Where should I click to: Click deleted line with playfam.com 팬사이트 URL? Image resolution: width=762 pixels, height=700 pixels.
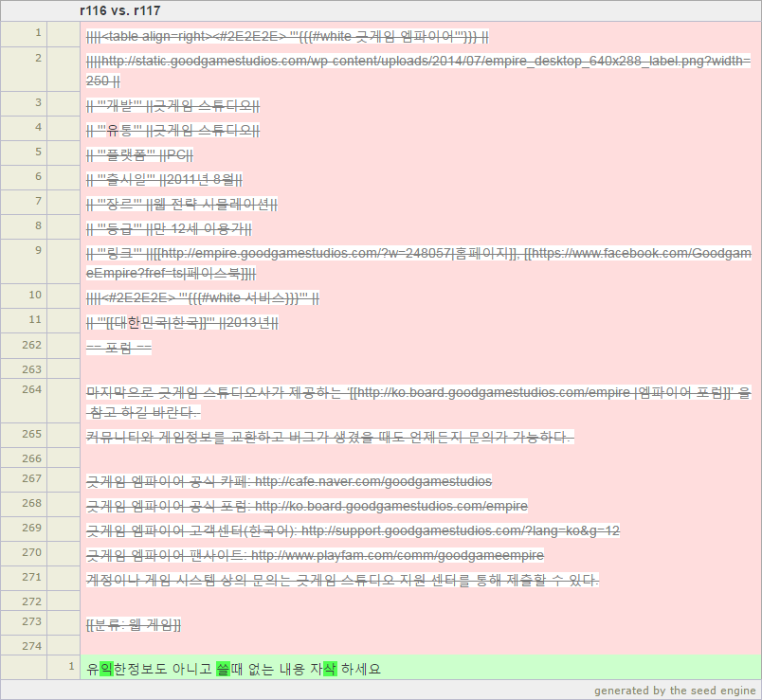pos(315,555)
